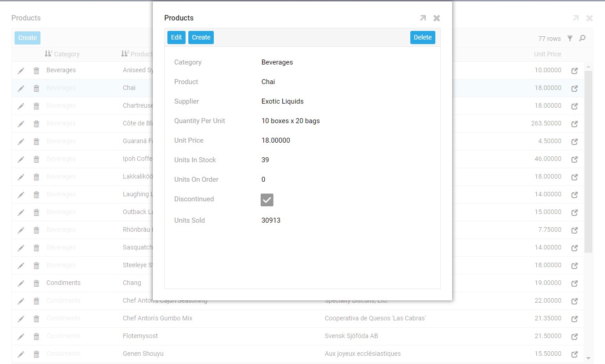Open the Chai record via its external link icon
This screenshot has width=605, height=364.
pyautogui.click(x=574, y=88)
